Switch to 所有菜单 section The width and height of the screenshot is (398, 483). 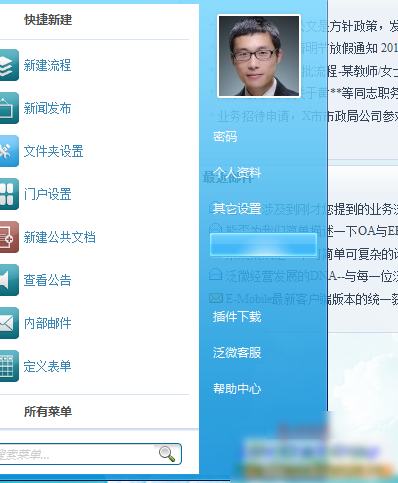(48, 412)
